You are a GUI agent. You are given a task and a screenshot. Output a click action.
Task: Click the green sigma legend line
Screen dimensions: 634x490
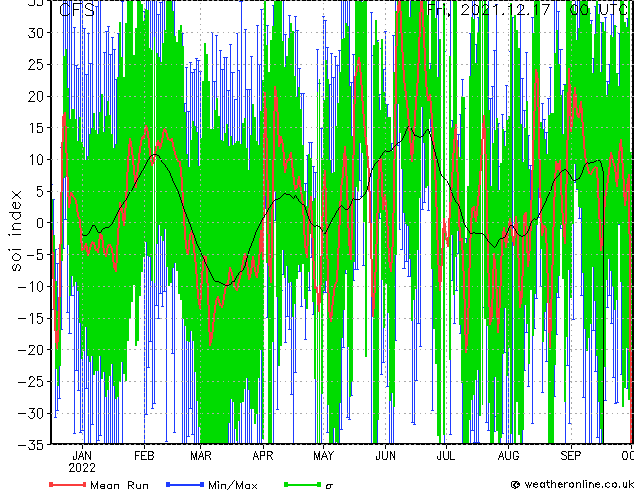pyautogui.click(x=303, y=484)
